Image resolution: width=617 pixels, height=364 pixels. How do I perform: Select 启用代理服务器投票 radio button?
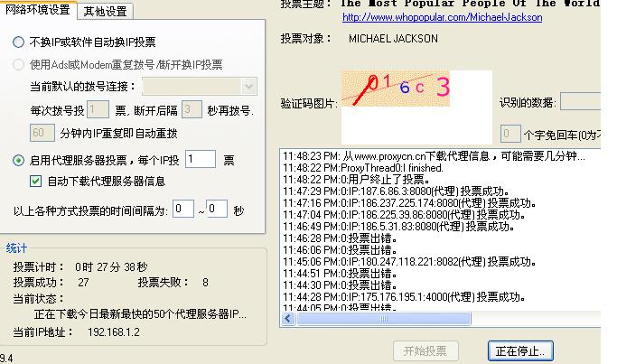pos(19,160)
